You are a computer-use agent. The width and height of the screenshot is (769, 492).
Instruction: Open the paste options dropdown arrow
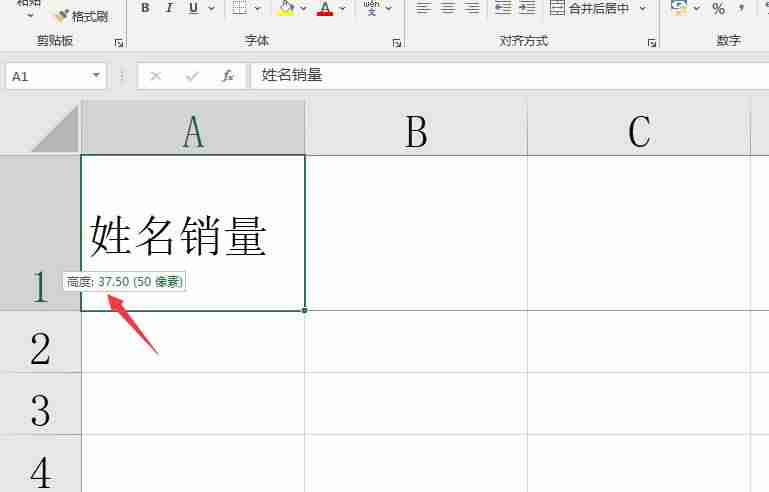(x=29, y=16)
